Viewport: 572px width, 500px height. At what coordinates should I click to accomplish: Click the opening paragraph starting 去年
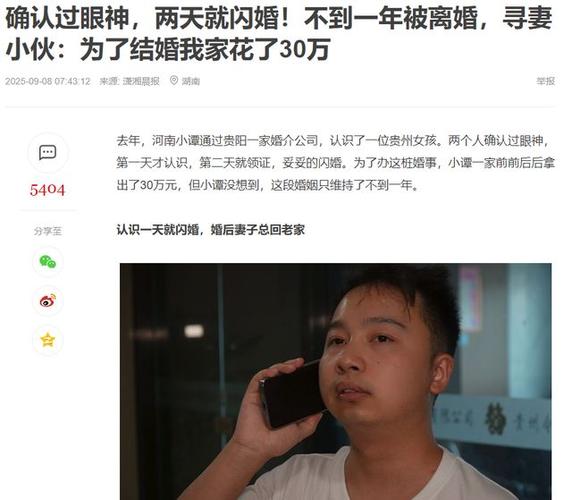tap(336, 163)
